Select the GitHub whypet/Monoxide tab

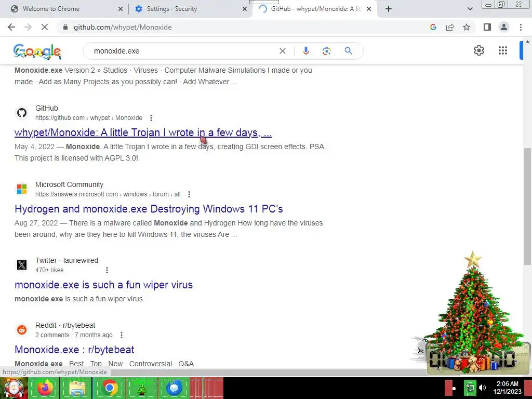coord(314,9)
